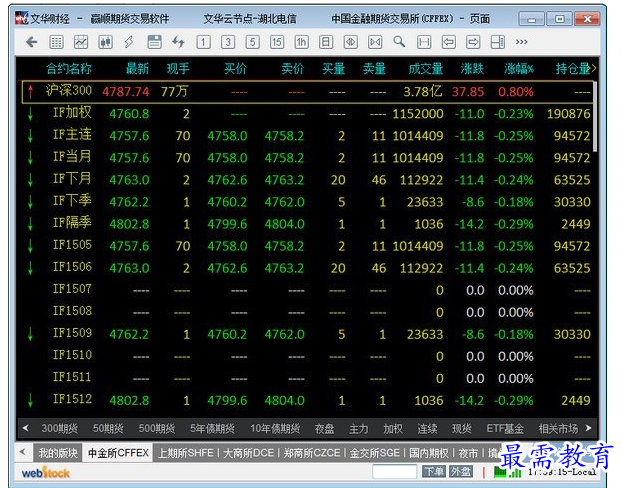
Task: Select the 1-minute period icon
Action: [x=203, y=42]
